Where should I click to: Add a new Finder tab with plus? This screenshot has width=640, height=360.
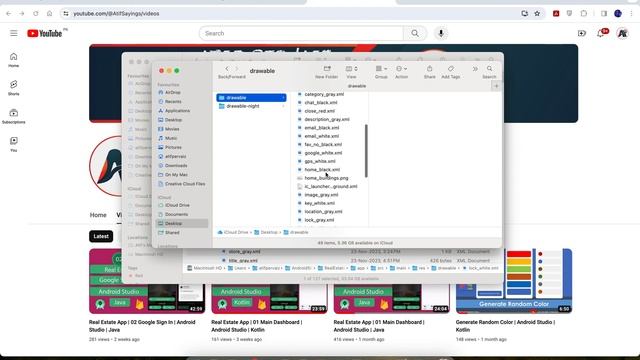point(496,86)
